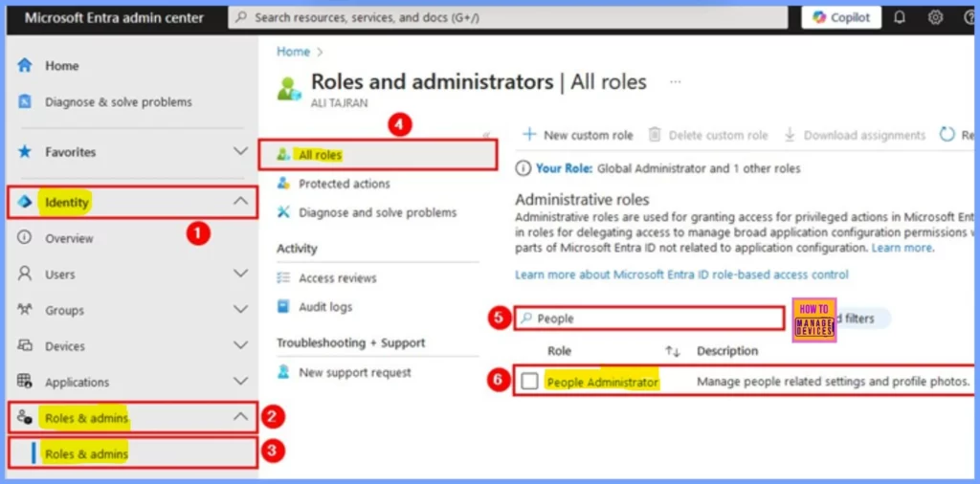Expand the Favorites chevron

point(240,151)
